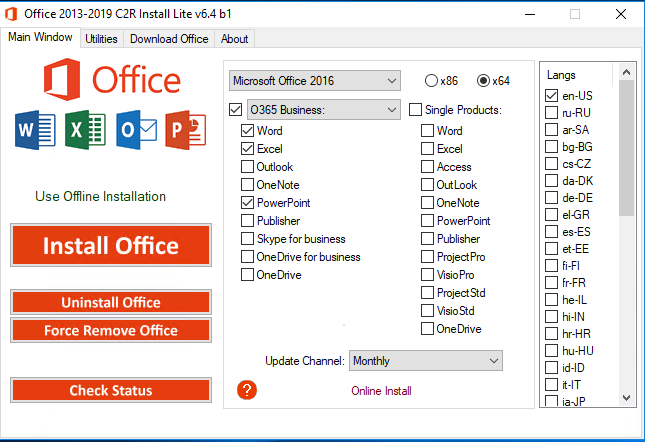The image size is (645, 442).
Task: Click the red question mark help icon
Action: tap(247, 390)
